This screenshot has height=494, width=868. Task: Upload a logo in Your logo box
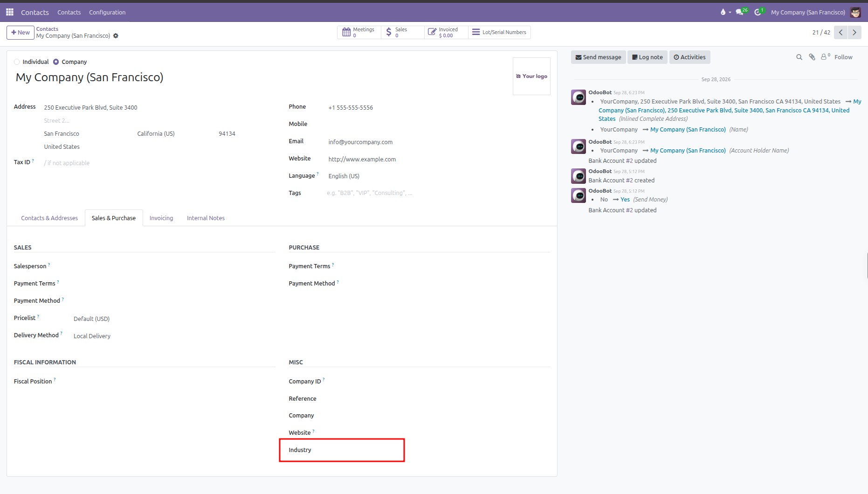coord(531,76)
